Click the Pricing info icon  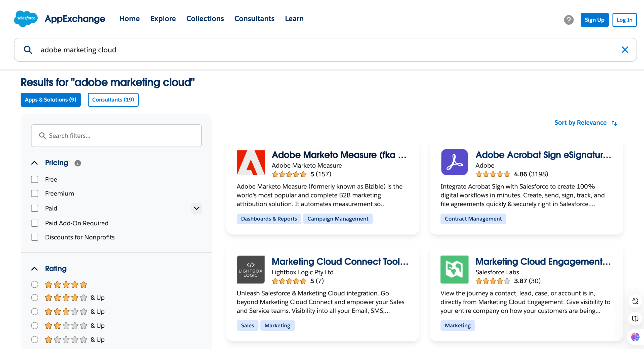[x=78, y=163]
